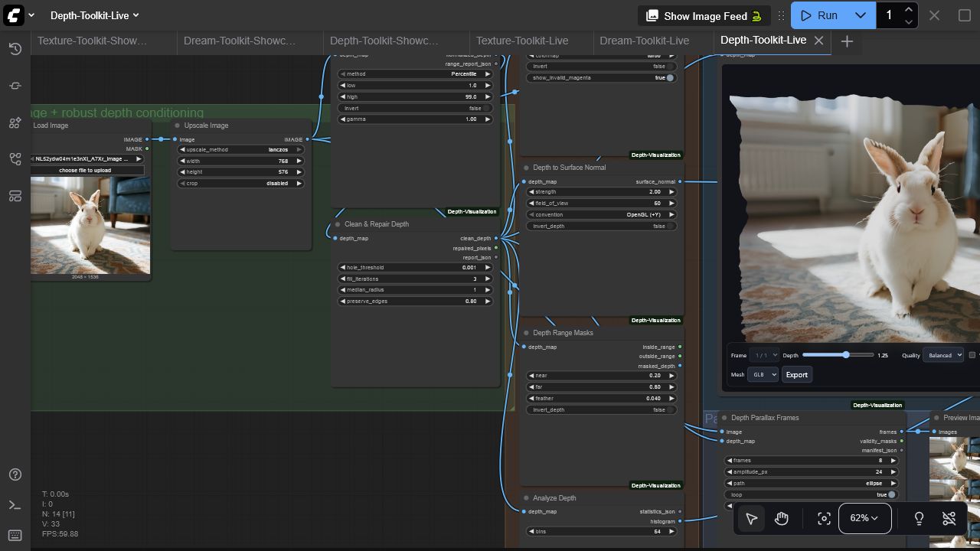Click the lightbulb focus mode icon
Screen dimensions: 980x551
919,518
